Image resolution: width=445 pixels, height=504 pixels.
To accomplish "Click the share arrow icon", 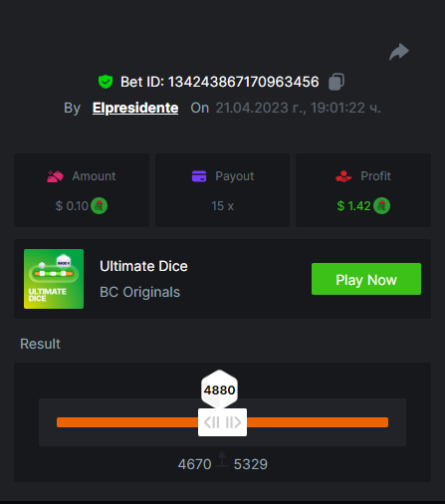I will tap(399, 52).
